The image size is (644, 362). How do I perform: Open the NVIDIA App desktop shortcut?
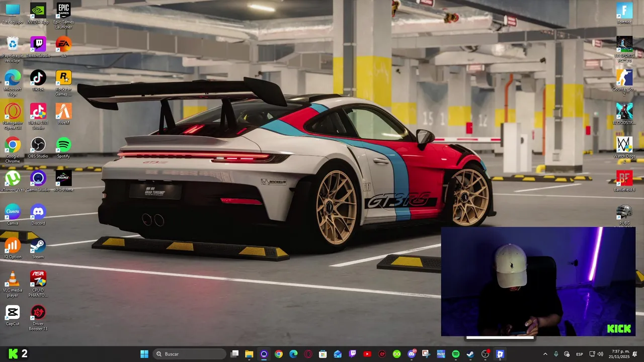[x=38, y=13]
